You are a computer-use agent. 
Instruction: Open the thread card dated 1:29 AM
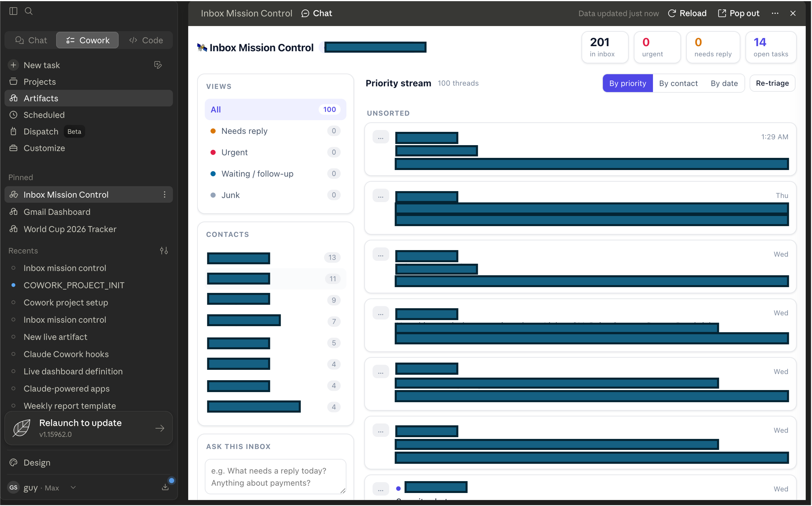pyautogui.click(x=580, y=149)
